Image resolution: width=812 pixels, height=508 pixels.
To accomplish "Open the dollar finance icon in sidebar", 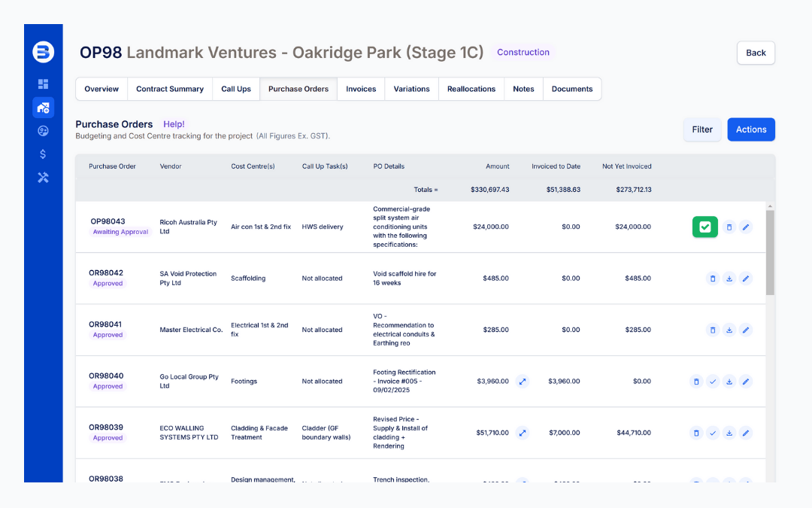I will tap(43, 154).
